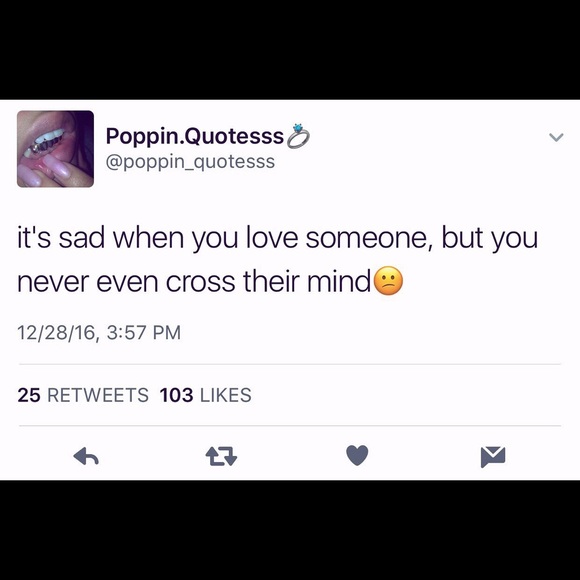Open the @poppin_quotesss handle link

[x=190, y=162]
